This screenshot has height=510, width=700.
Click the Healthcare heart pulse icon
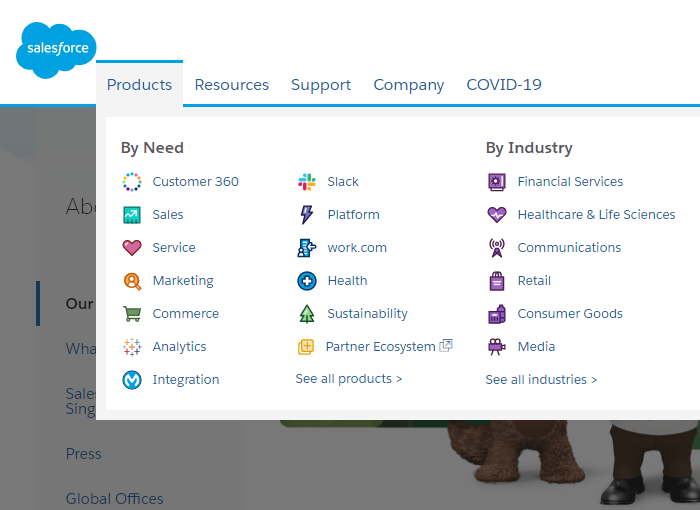[x=497, y=215]
